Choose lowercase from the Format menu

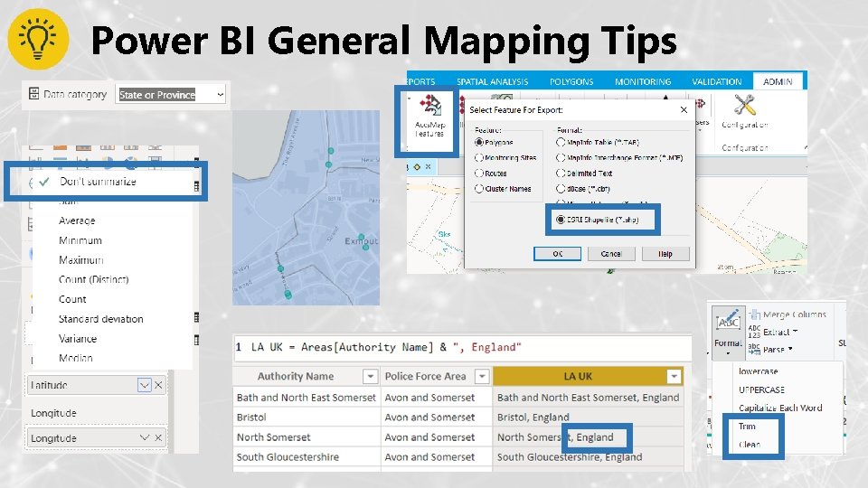point(758,371)
